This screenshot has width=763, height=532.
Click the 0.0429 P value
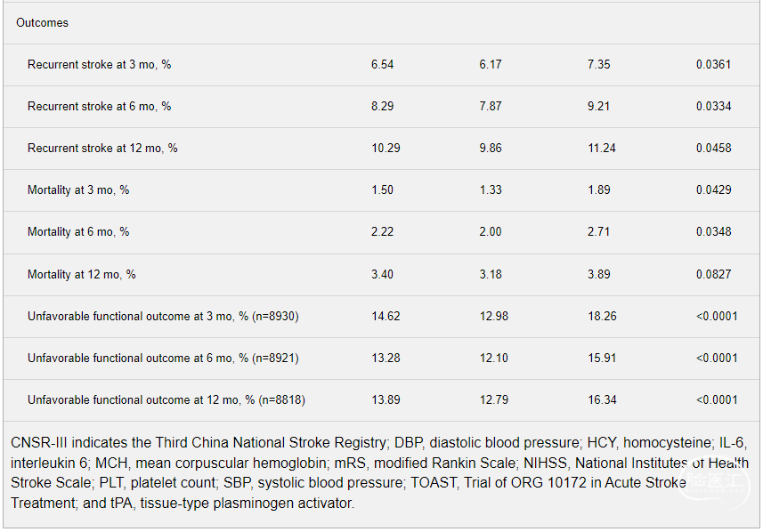click(713, 190)
